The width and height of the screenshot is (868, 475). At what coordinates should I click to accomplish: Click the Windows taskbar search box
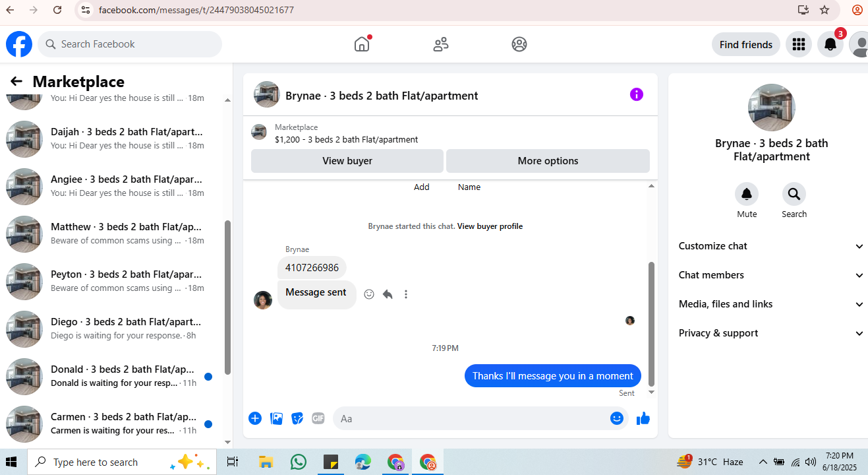click(122, 462)
